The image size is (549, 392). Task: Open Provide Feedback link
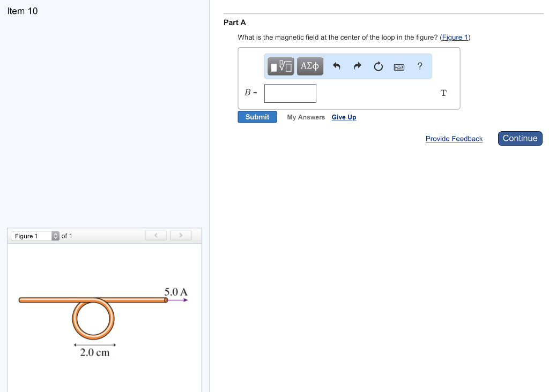[454, 139]
